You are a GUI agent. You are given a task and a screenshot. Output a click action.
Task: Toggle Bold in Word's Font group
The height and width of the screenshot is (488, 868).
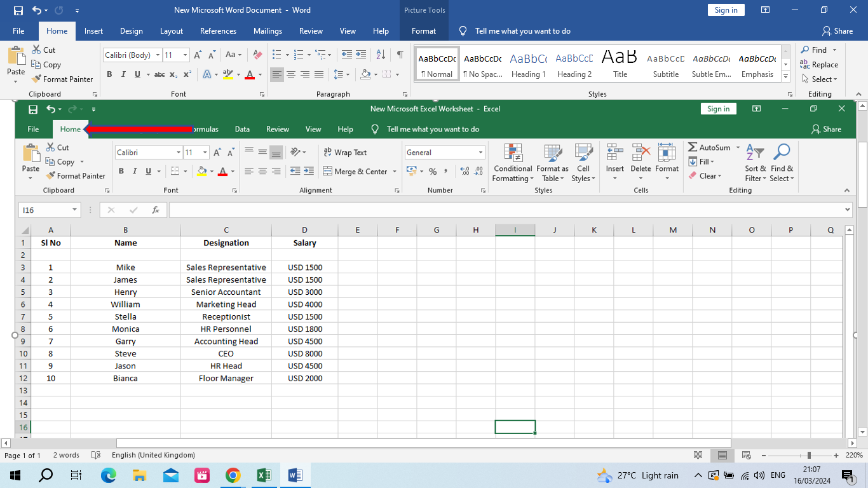point(109,74)
